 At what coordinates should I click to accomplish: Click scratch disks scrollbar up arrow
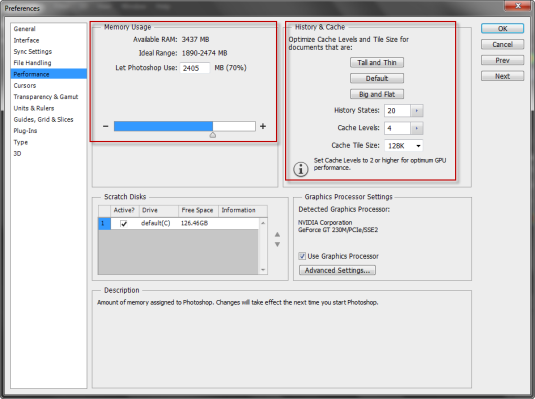(263, 223)
